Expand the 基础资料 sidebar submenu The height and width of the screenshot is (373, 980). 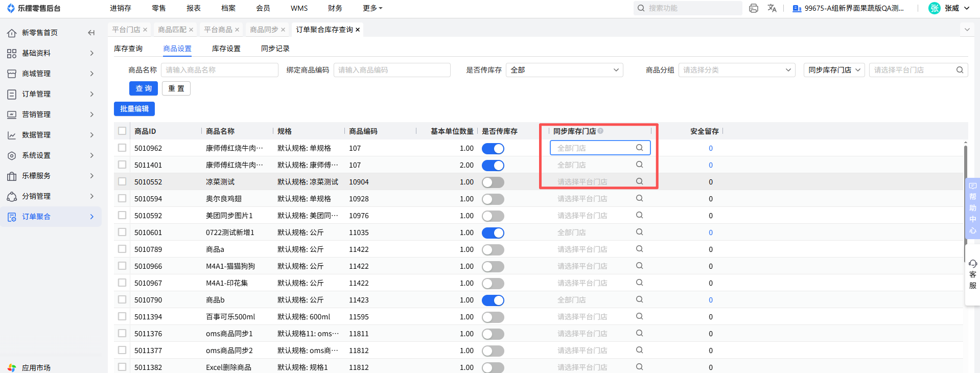click(92, 53)
